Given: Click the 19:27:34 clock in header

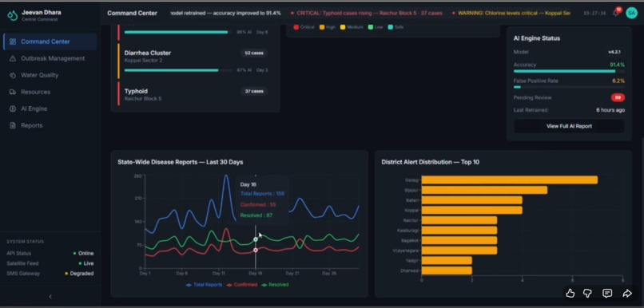Looking at the screenshot, I should (x=594, y=13).
